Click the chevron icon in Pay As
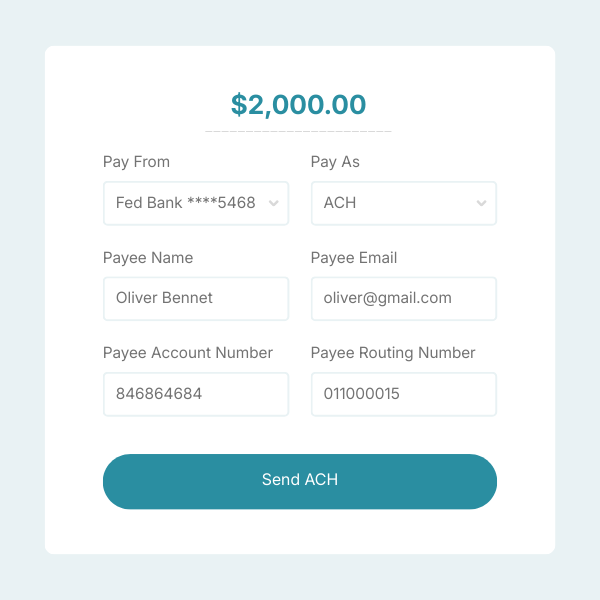600x600 pixels. point(481,203)
